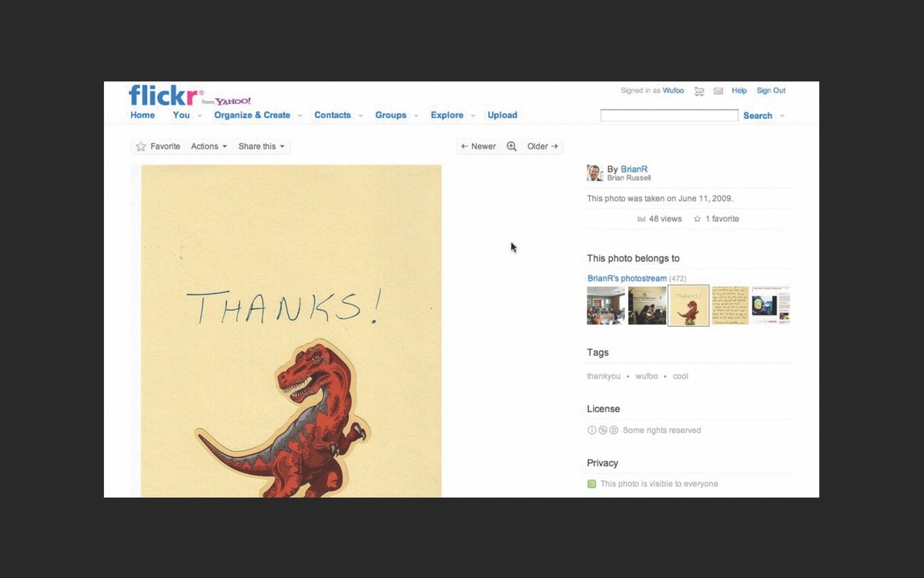Click the photo taken date text
Screen dimensions: 924x578
(x=660, y=198)
